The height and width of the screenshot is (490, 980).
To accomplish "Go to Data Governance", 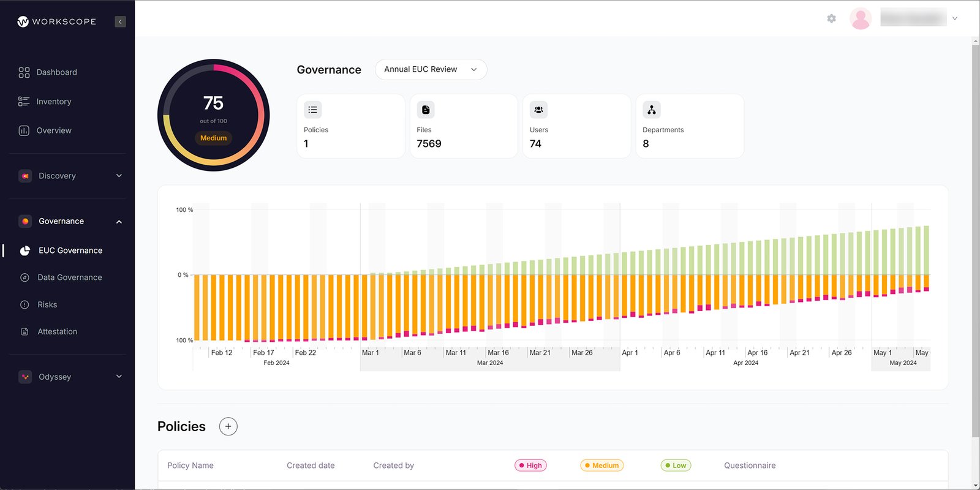I will pyautogui.click(x=69, y=277).
